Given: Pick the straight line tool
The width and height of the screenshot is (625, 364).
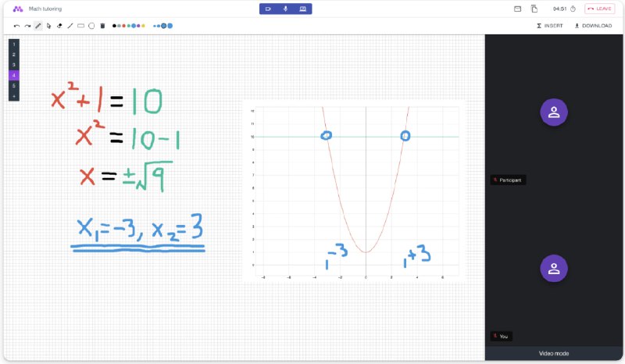Looking at the screenshot, I should pos(70,26).
